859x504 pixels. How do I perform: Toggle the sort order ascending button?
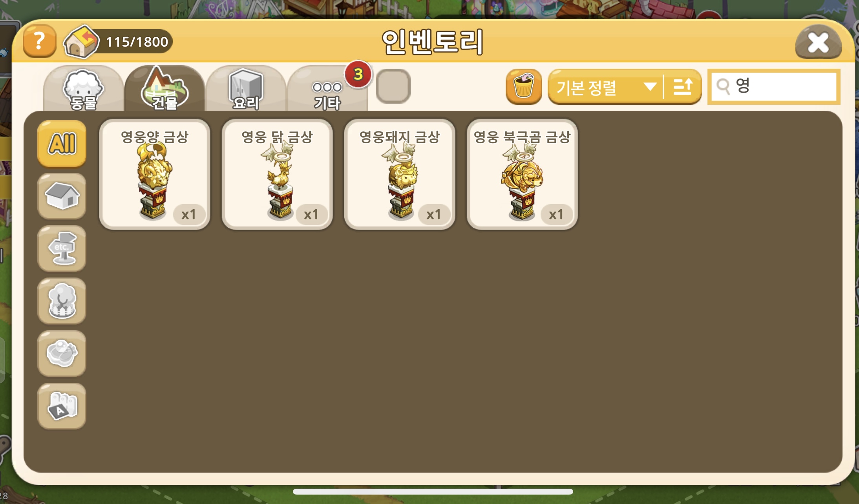[x=683, y=87]
